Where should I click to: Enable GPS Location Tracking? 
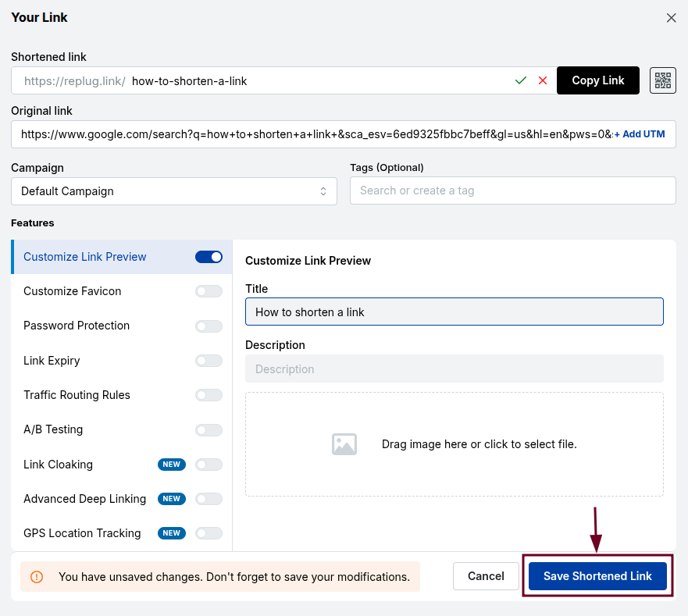[x=208, y=533]
